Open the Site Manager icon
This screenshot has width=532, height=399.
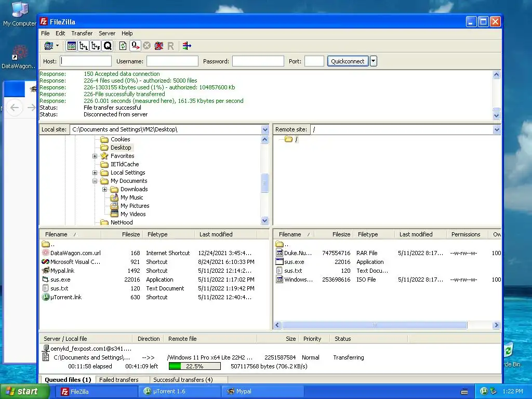(x=49, y=46)
